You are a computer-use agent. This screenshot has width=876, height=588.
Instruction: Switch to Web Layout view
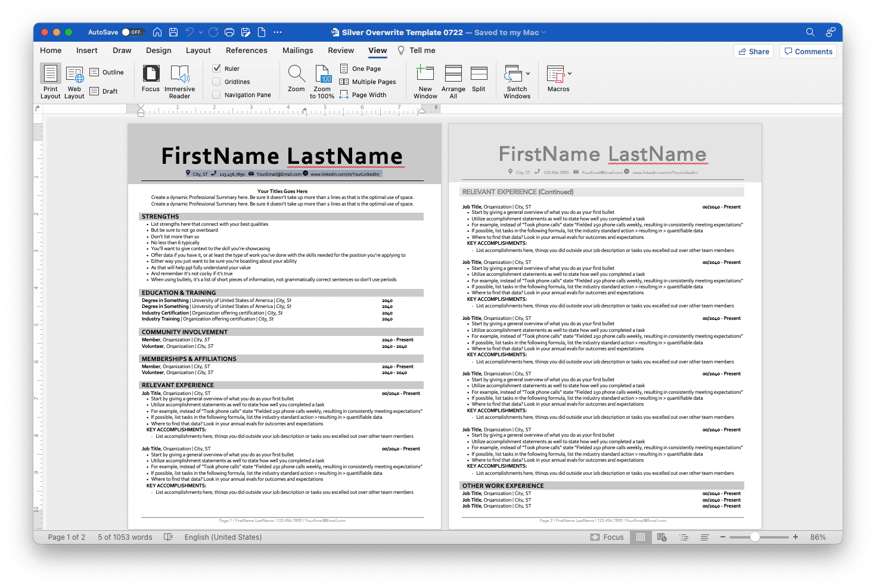pos(74,82)
